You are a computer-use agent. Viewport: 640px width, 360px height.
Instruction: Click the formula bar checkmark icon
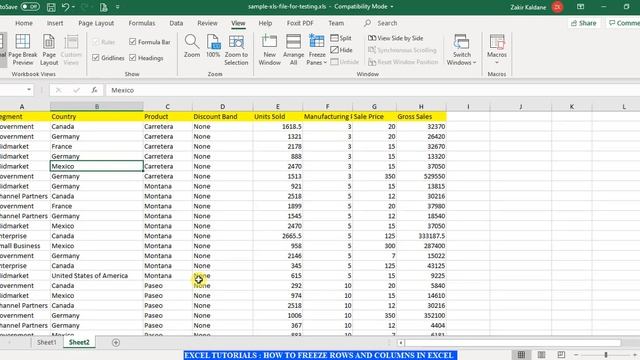[76, 90]
